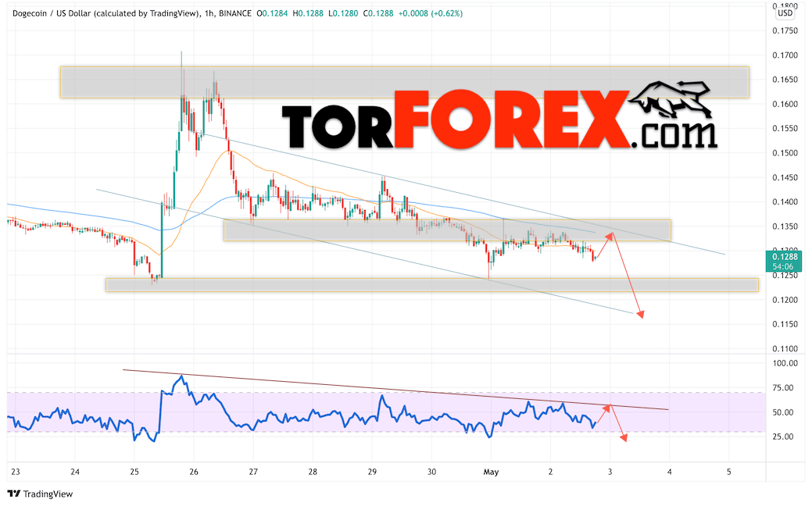Click the 0.1500 price axis label
The width and height of the screenshot is (812, 506).
(x=785, y=152)
